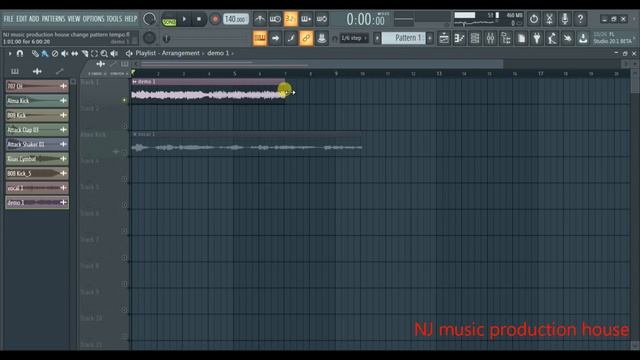Select the Zoom tool in playlist
This screenshot has width=640, height=360.
coord(104,53)
